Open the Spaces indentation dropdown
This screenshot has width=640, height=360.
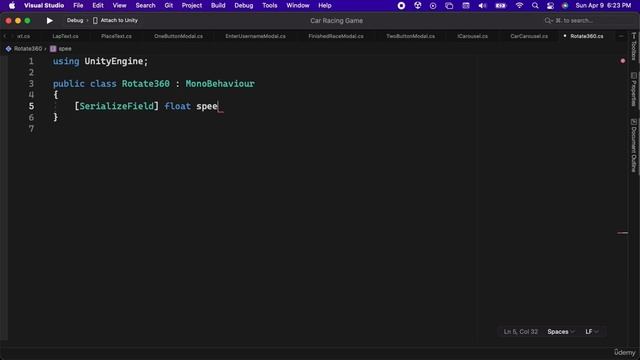[x=560, y=332]
